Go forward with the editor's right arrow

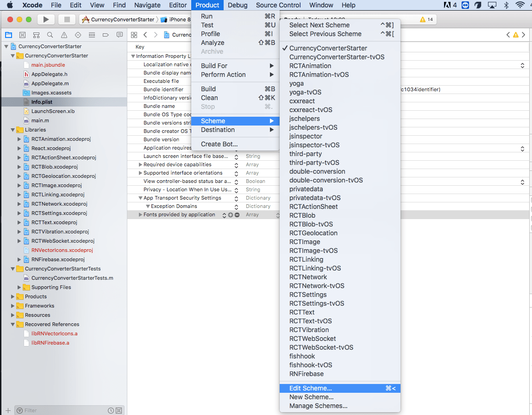[156, 35]
